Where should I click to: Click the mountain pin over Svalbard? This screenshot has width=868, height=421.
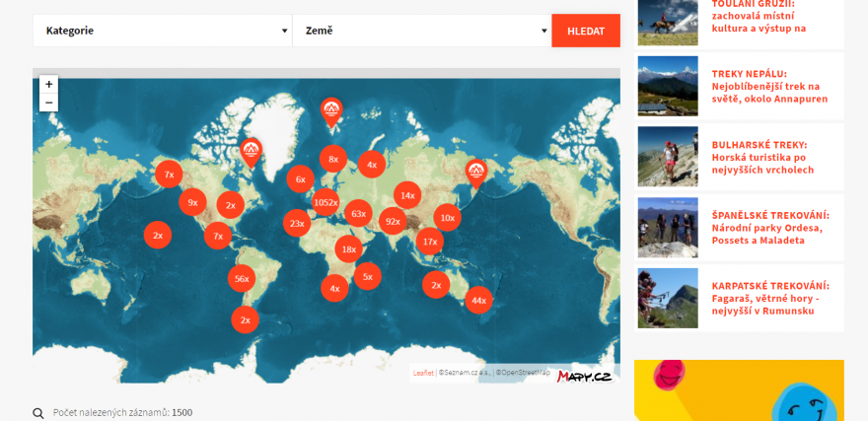[x=331, y=110]
